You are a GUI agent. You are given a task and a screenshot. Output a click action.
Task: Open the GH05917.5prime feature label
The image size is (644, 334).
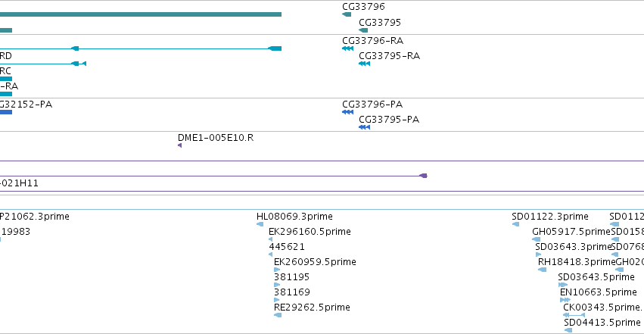[x=571, y=231]
